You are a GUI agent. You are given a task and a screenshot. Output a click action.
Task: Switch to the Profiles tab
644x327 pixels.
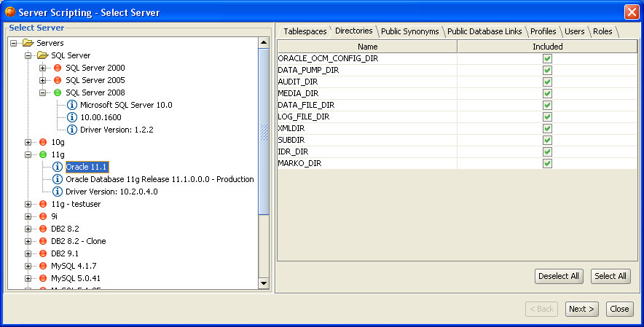point(543,31)
